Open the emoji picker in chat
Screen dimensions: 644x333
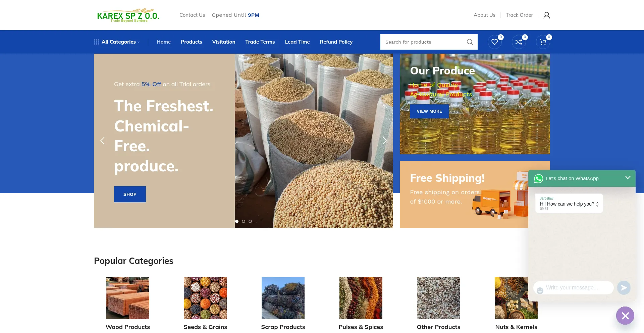[x=540, y=290]
